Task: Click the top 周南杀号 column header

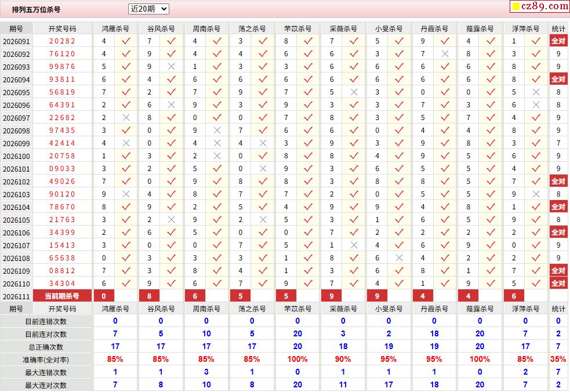Action: click(x=206, y=29)
